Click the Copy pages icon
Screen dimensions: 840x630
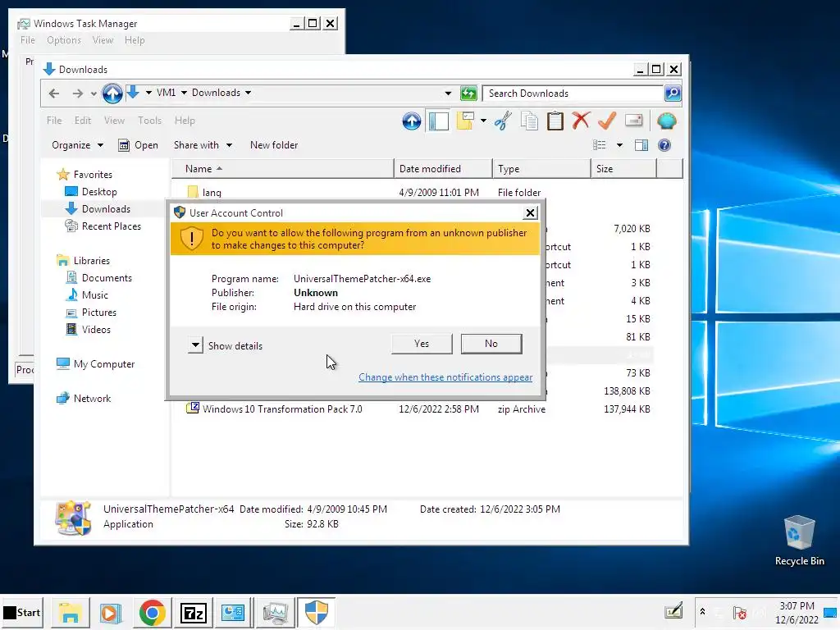(529, 121)
